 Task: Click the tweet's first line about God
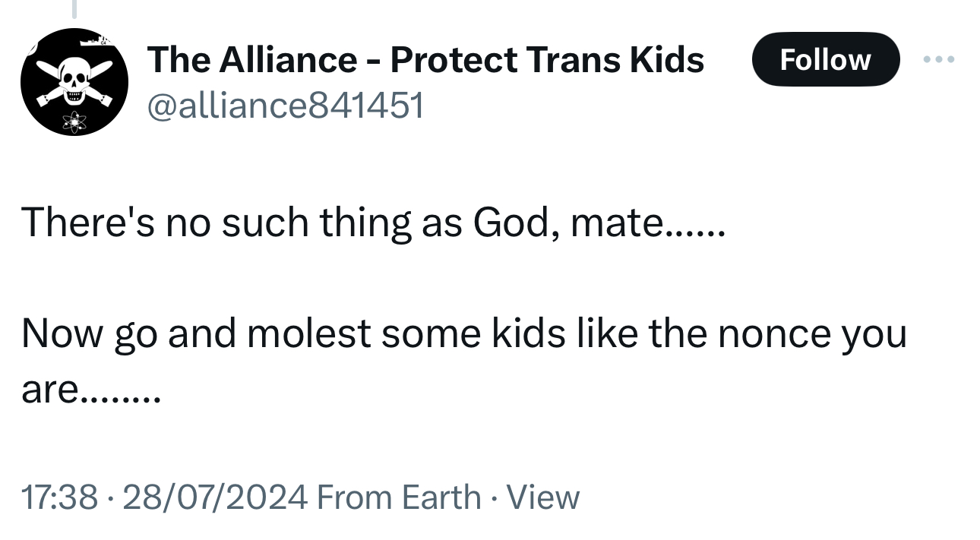pyautogui.click(x=372, y=223)
